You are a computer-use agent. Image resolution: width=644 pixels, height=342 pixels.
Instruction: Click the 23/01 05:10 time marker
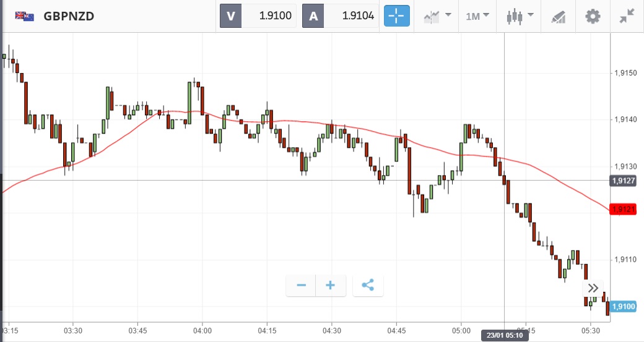(x=504, y=336)
